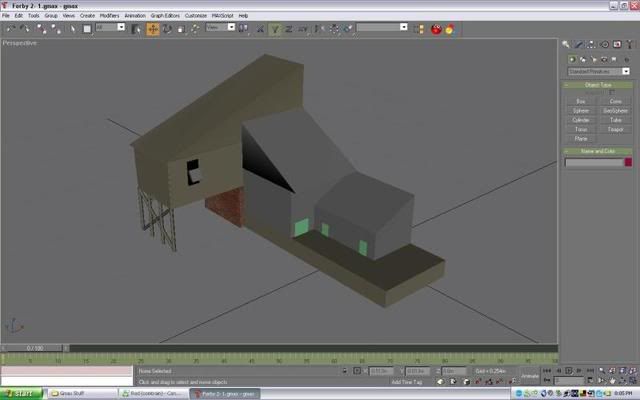The width and height of the screenshot is (640, 400).
Task: Restrict transform to the X axis
Action: pyautogui.click(x=260, y=29)
